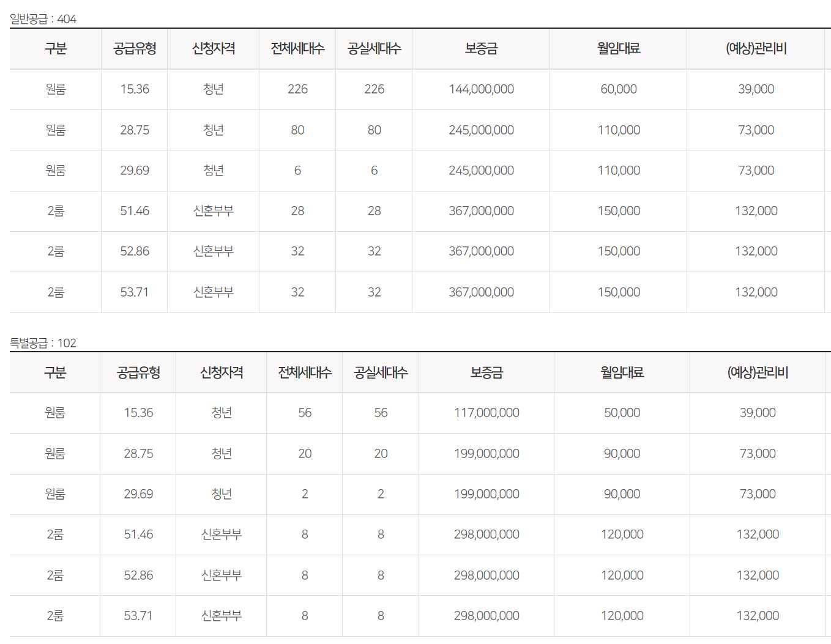Click '20' in 특별공급 전체세대수 column
Viewport: 831px width, 644px height.
click(305, 454)
